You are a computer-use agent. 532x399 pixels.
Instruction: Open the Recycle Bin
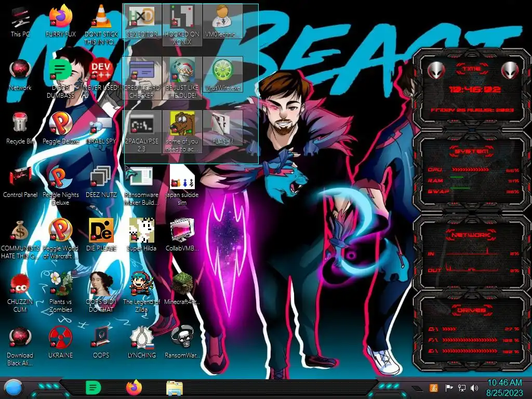point(20,129)
